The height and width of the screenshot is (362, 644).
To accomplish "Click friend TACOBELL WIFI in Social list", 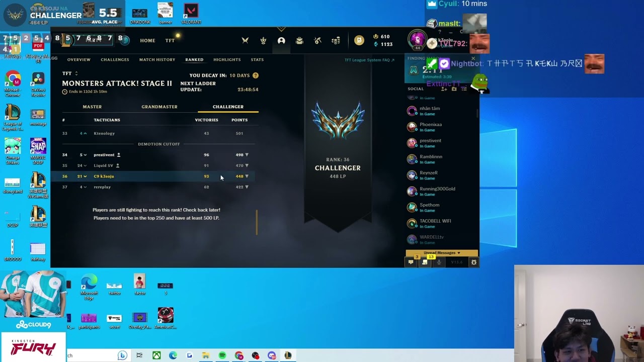I will (x=442, y=223).
